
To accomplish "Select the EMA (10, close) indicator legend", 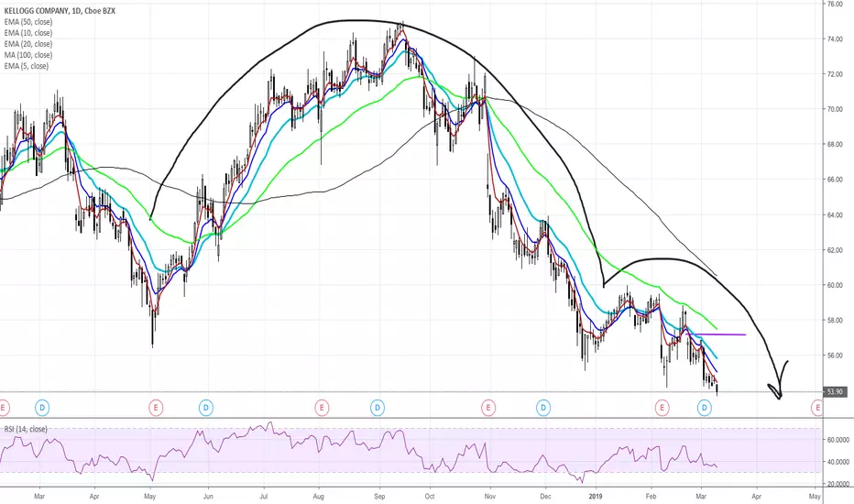I will tap(28, 33).
